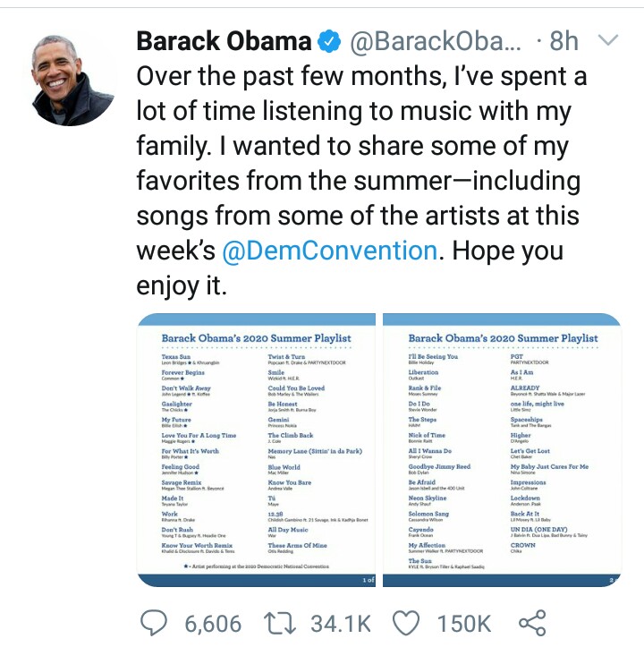This screenshot has width=644, height=647.
Task: Click "CROWN" in the right playlist
Action: pyautogui.click(x=522, y=544)
